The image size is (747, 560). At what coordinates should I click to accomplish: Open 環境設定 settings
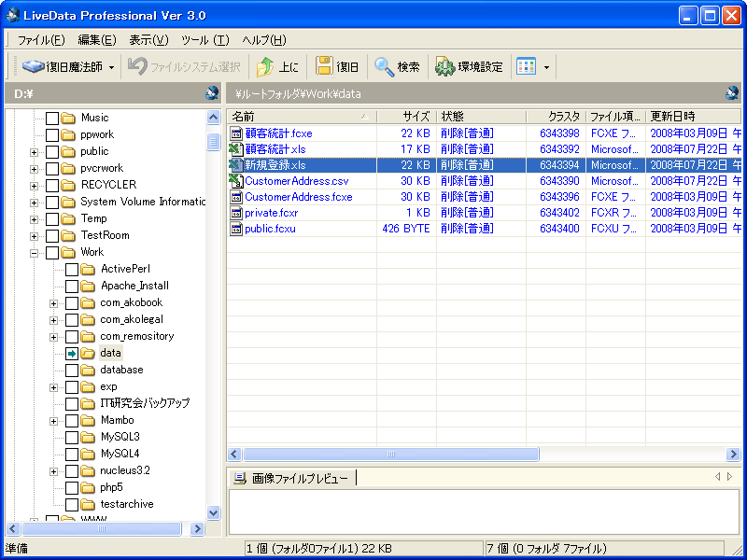click(x=469, y=67)
